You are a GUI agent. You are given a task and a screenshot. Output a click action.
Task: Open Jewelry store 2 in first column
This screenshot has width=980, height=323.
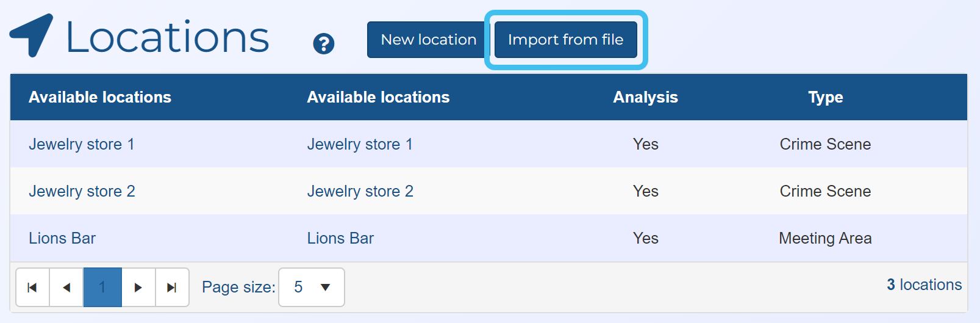pyautogui.click(x=82, y=191)
